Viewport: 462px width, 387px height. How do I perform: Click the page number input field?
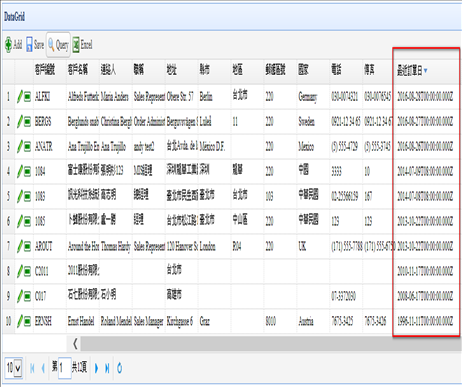65,368
